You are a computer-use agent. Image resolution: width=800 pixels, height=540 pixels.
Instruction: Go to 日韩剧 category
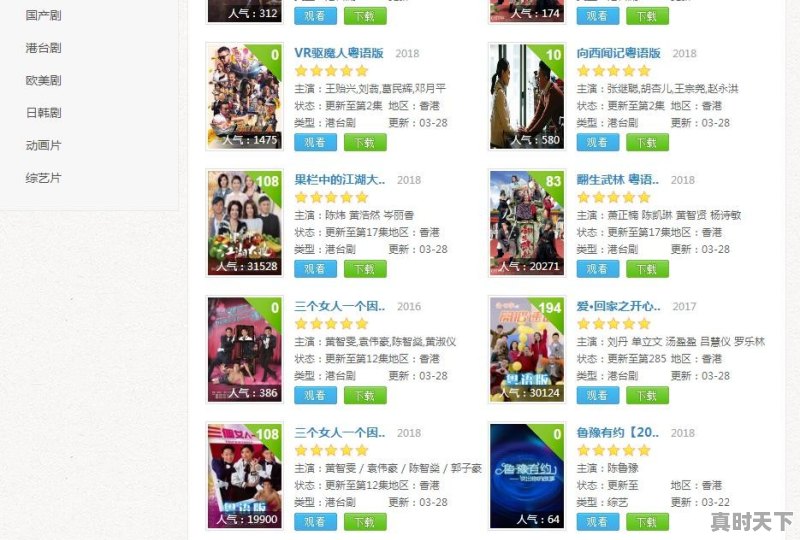point(43,113)
